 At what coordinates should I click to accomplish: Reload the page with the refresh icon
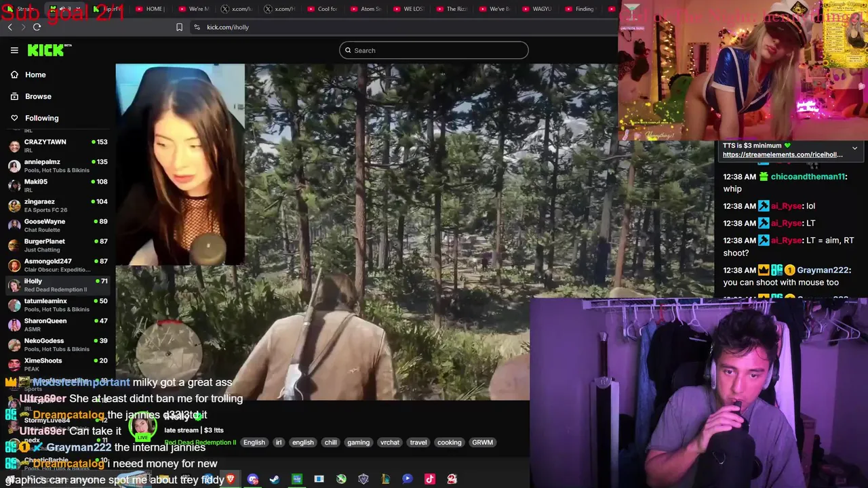(37, 27)
